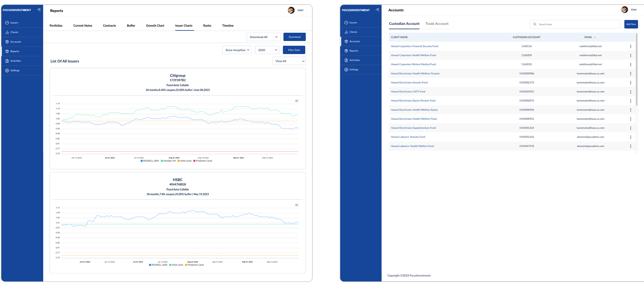Image resolution: width=644 pixels, height=286 pixels.
Task: Click the Settings gear icon in Accounts sidebar
Action: click(346, 70)
